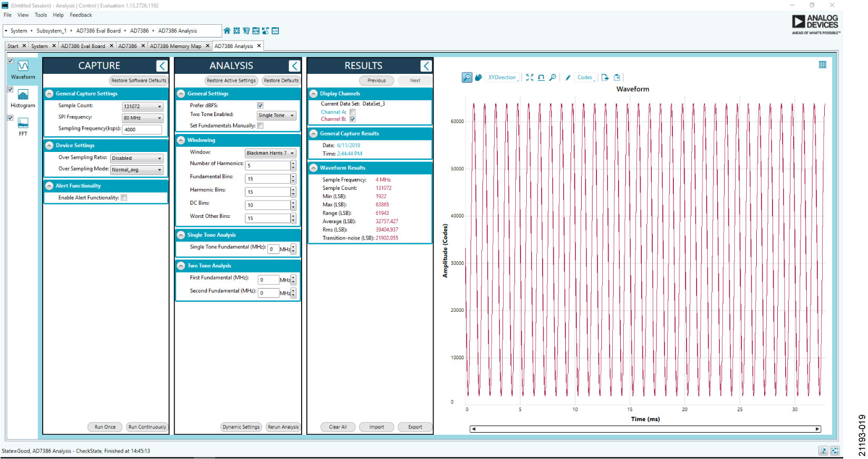Click the grid layout icon top right of plot
This screenshot has height=459, width=868.
pos(822,65)
